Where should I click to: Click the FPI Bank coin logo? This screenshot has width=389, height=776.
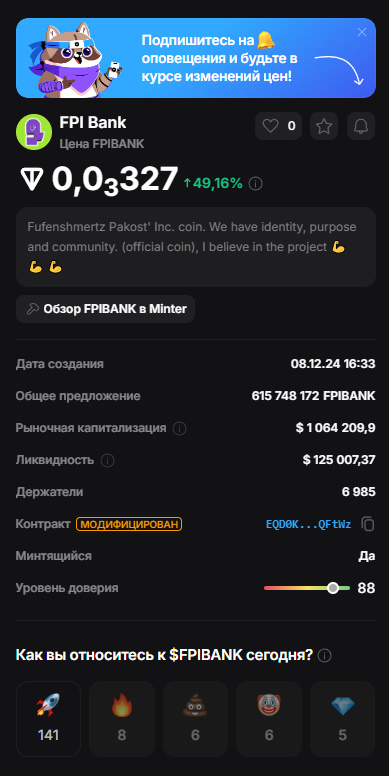pyautogui.click(x=34, y=132)
